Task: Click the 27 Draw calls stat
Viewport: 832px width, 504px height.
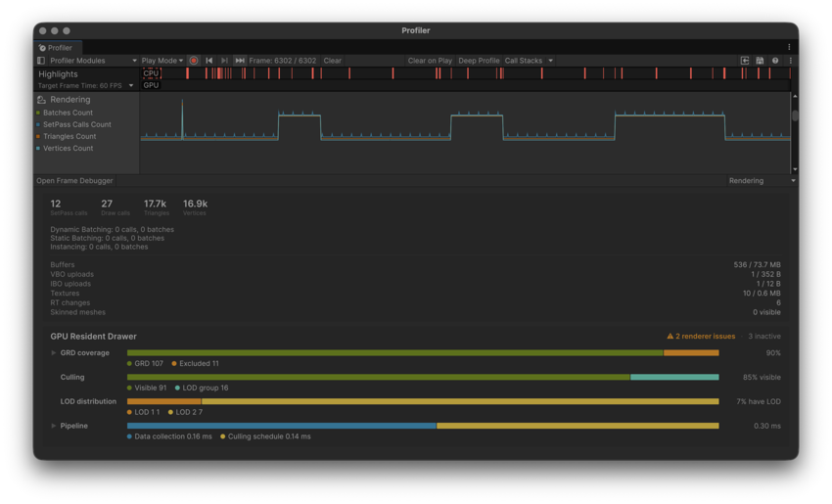Action: tap(116, 207)
